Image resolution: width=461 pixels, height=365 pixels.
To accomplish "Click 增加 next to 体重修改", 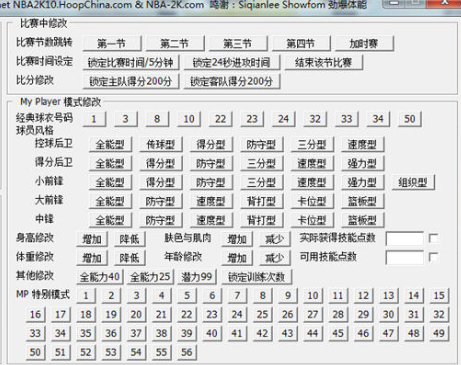I will pyautogui.click(x=92, y=258).
